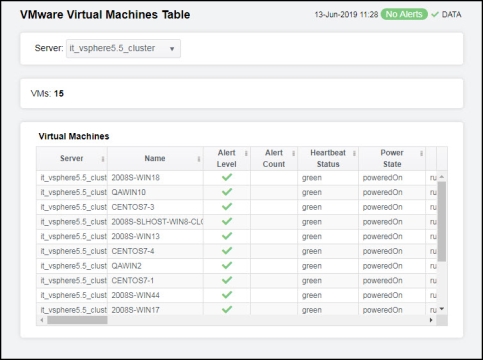The image size is (483, 360).
Task: Sort by Name column header
Action: tap(155, 159)
